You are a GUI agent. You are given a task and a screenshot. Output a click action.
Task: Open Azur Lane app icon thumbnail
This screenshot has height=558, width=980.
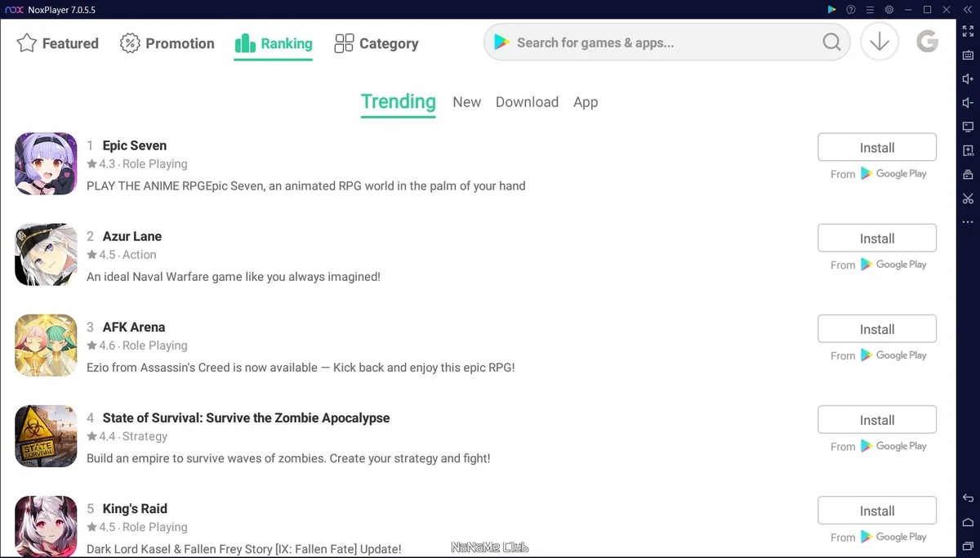click(46, 254)
